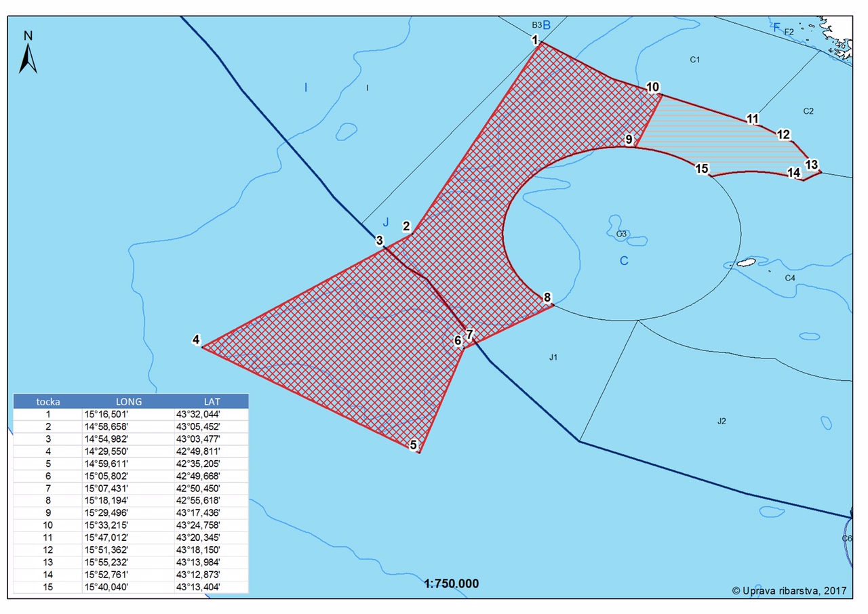Click point marker 8 on the circle
This screenshot has height=614, width=868.
(547, 298)
